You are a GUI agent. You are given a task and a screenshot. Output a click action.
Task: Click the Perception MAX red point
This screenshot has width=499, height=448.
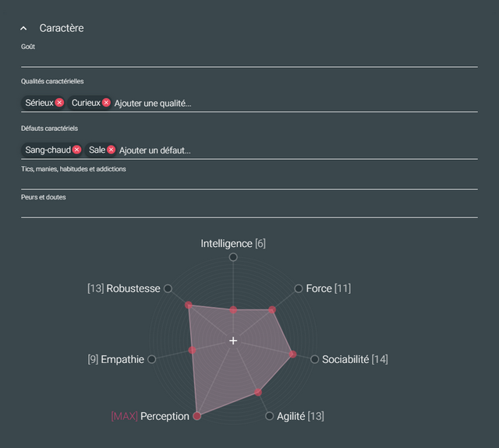pos(197,416)
